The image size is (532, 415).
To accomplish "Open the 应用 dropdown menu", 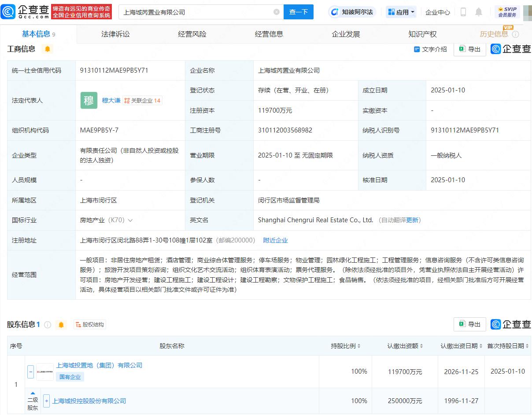I will (x=401, y=12).
